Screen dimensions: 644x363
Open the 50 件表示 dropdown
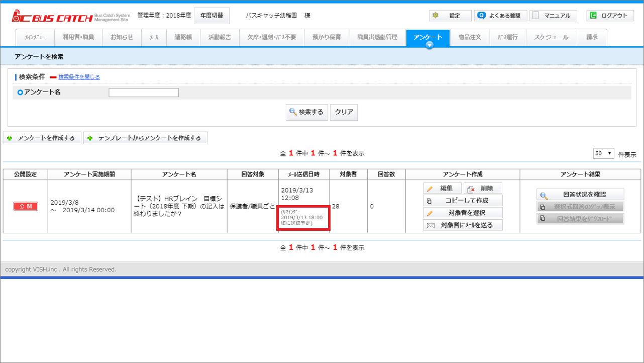point(604,153)
